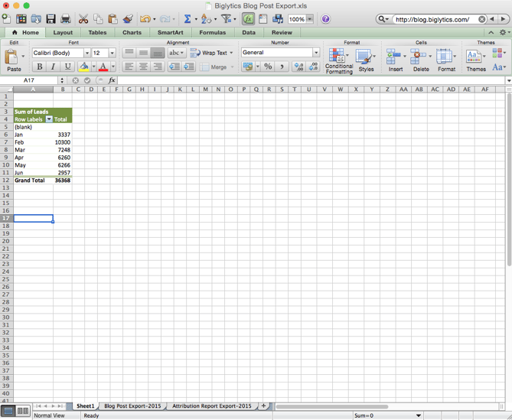Click in the search field
Image resolution: width=512 pixels, height=420 pixels.
434,19
